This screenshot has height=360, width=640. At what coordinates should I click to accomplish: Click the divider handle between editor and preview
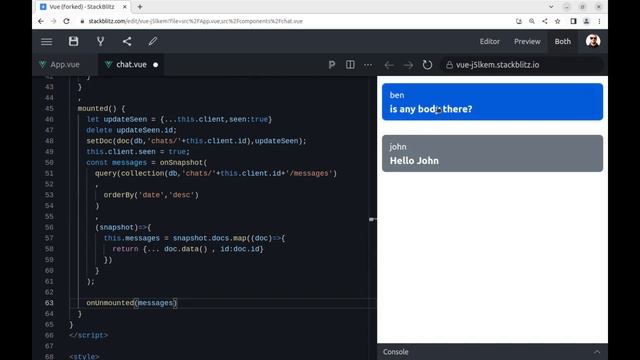click(x=372, y=219)
